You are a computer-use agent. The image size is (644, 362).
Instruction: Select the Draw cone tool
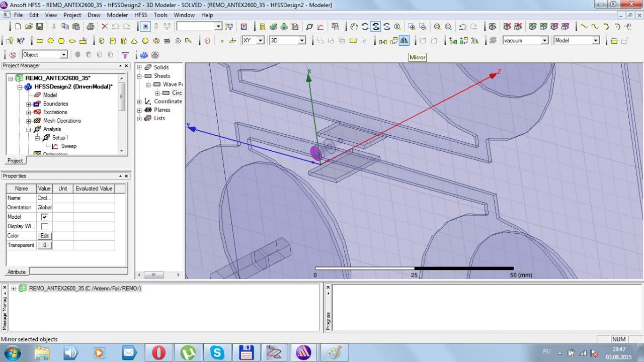click(x=134, y=41)
